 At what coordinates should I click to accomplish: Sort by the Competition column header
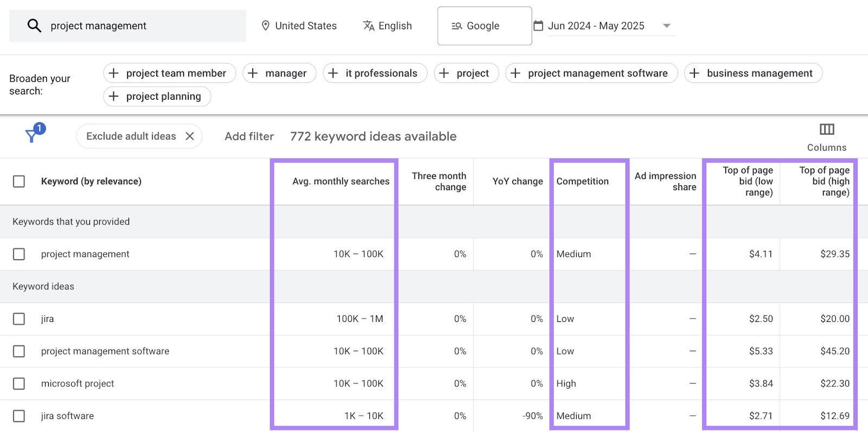point(582,181)
